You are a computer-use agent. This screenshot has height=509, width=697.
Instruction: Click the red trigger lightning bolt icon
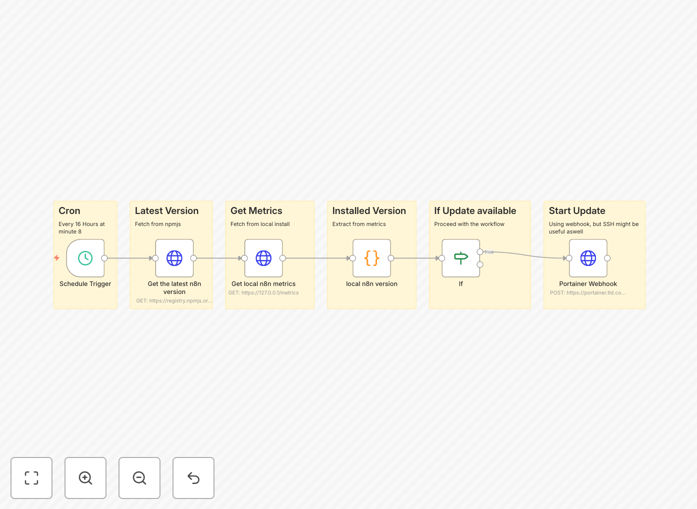(x=57, y=258)
